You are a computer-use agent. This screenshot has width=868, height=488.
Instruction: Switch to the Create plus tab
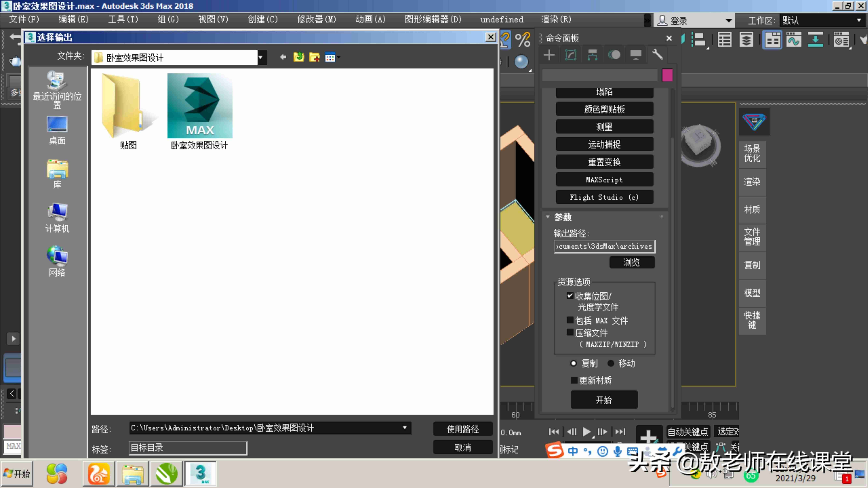[549, 54]
